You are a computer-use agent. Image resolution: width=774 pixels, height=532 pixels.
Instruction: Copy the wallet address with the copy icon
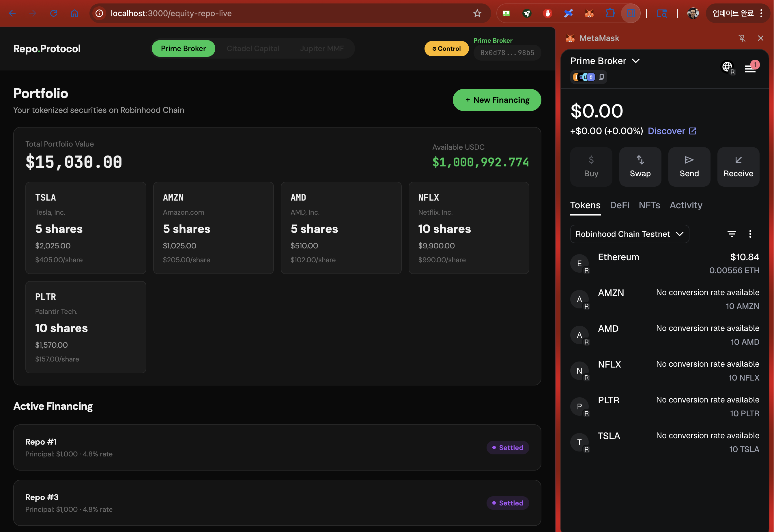[x=601, y=77]
